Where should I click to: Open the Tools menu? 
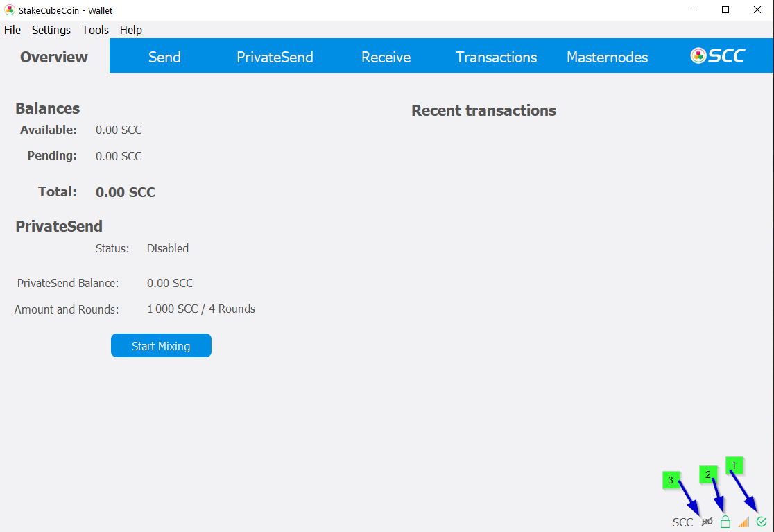pyautogui.click(x=95, y=30)
